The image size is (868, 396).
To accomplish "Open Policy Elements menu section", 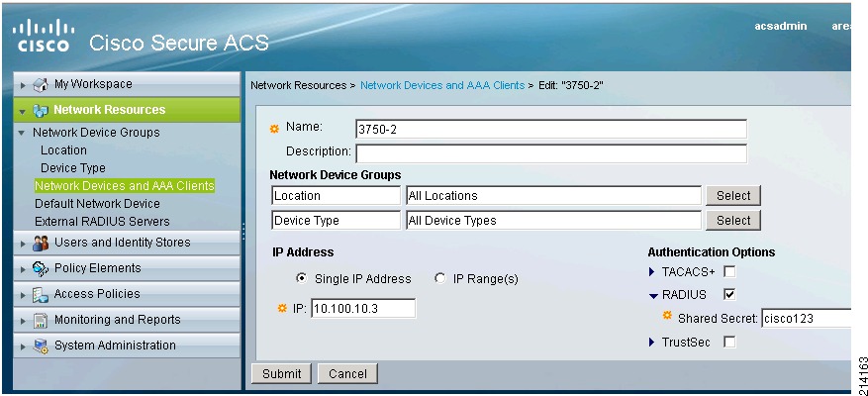I will [127, 268].
